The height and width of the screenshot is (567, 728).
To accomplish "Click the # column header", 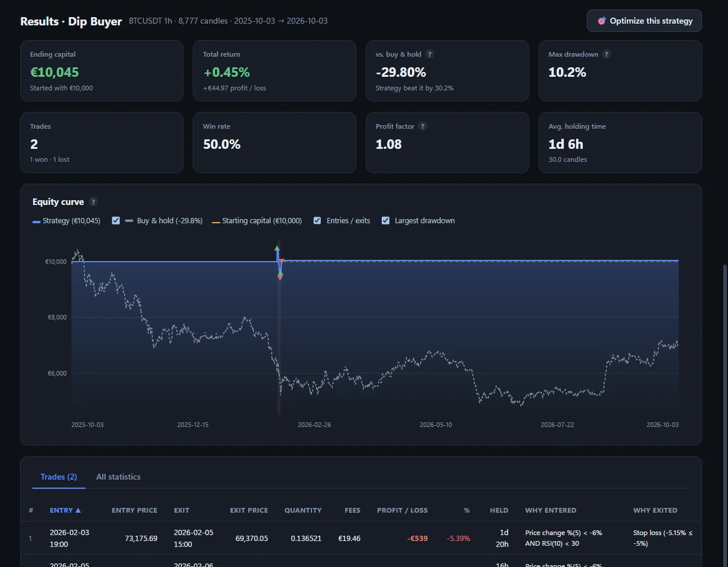I will [x=31, y=510].
